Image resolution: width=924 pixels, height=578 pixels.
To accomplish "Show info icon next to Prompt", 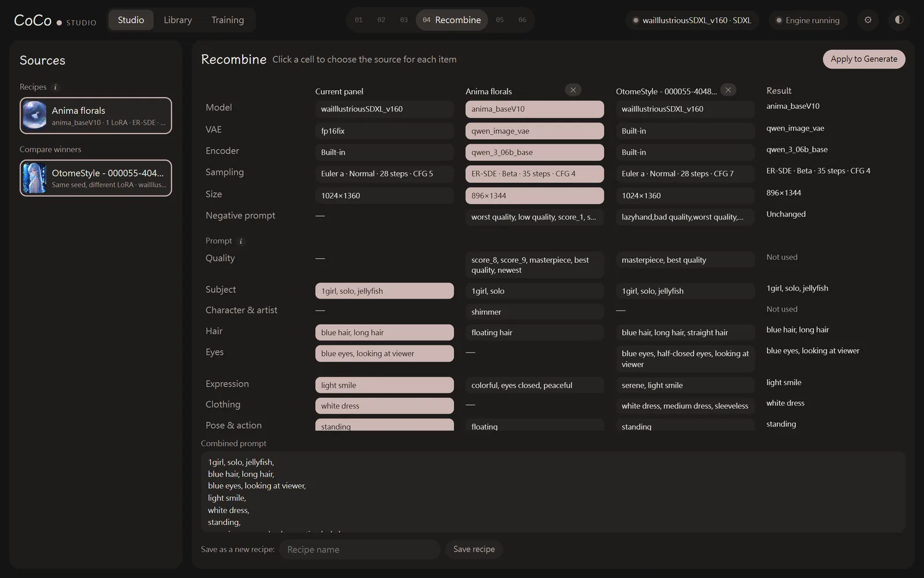I will pos(241,241).
